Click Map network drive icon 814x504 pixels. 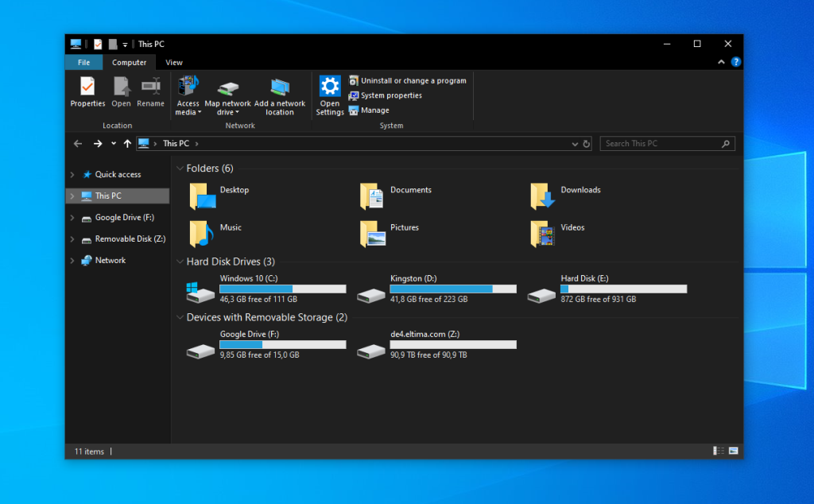(228, 87)
